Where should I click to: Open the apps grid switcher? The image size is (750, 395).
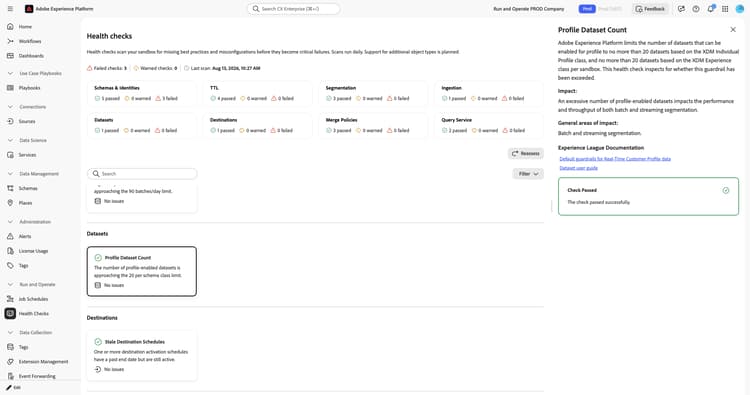[x=725, y=9]
